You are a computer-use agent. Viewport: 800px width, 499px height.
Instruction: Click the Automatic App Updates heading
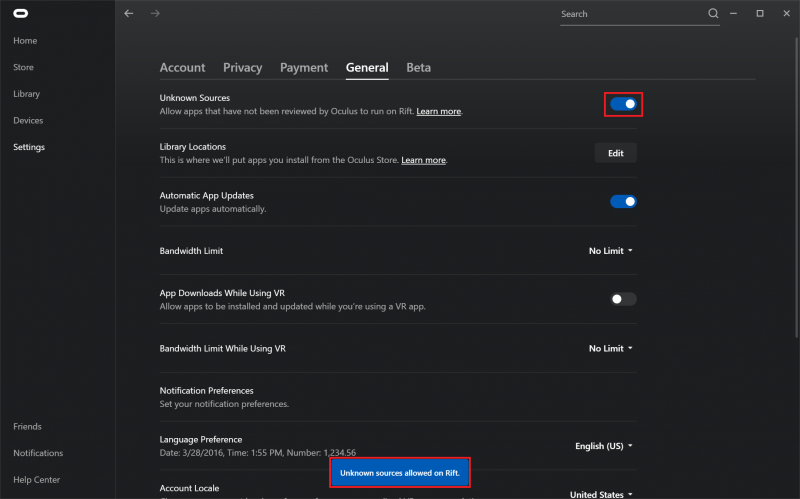pyautogui.click(x=207, y=195)
